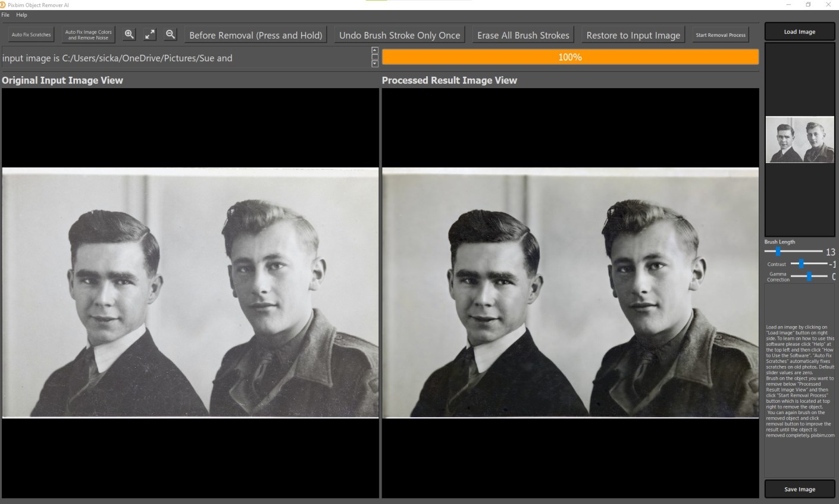Viewport: 839px width, 504px height.
Task: Click the fit-to-view expand arrows icon
Action: [x=150, y=35]
